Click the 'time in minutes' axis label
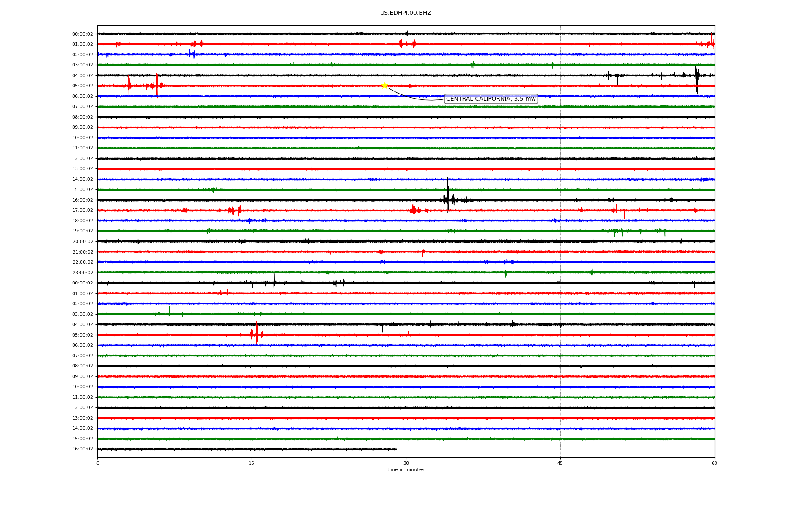 405,470
